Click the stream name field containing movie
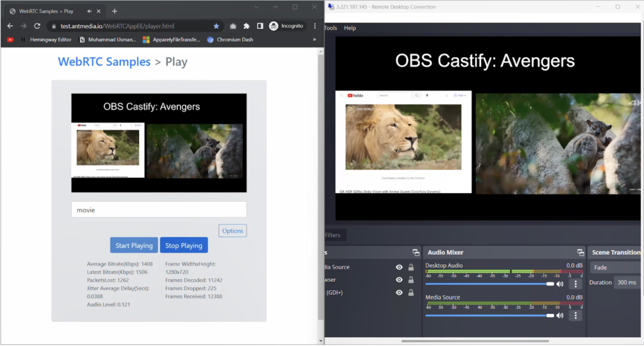This screenshot has width=644, height=346. 159,209
